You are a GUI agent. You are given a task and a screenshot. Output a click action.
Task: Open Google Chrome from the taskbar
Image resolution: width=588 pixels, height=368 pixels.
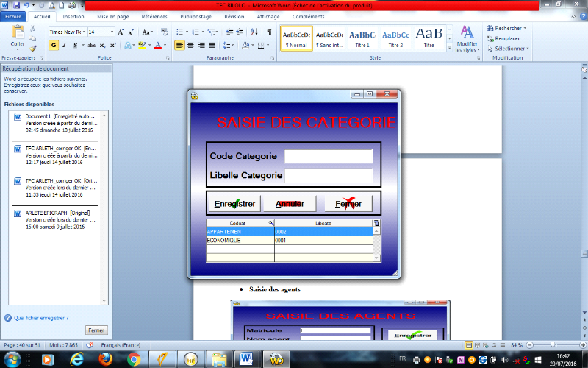pyautogui.click(x=134, y=359)
